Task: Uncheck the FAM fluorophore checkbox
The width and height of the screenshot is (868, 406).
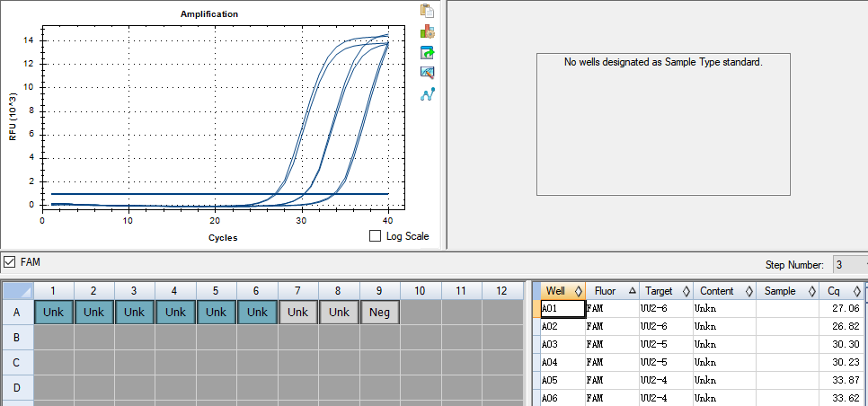Action: [9, 262]
